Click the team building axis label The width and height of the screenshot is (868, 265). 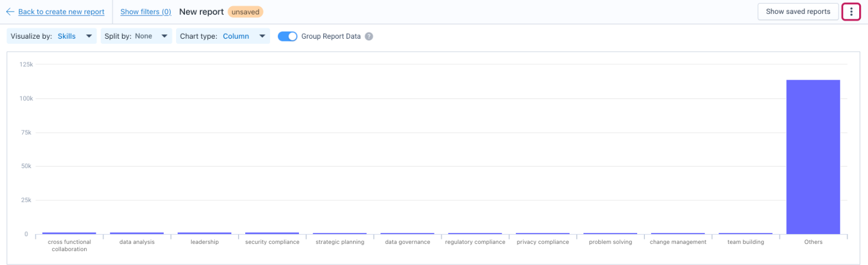[x=746, y=242]
